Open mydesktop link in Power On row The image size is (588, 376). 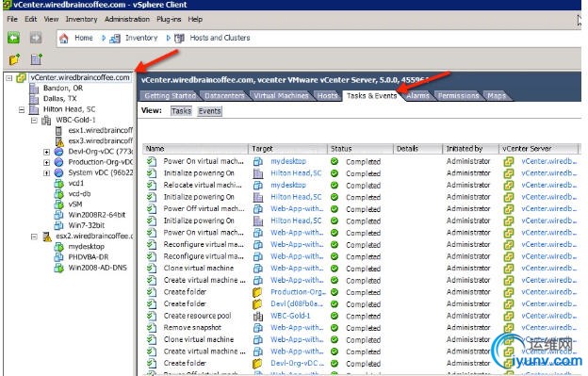tap(288, 161)
